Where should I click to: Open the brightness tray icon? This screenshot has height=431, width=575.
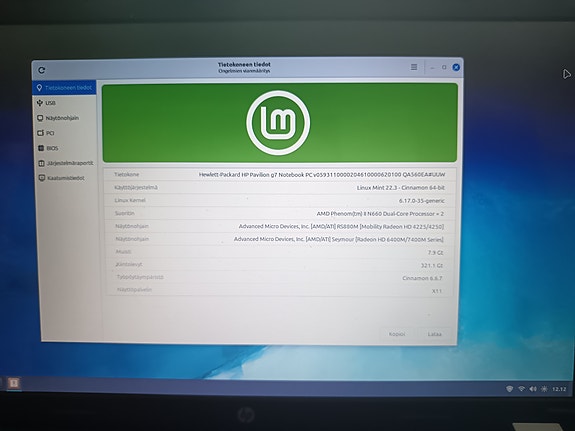tap(544, 389)
